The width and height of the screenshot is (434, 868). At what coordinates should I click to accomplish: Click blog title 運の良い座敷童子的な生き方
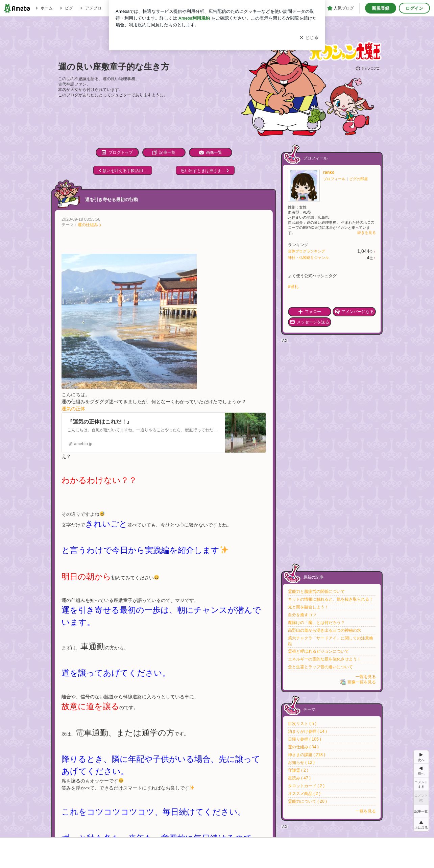coord(114,67)
